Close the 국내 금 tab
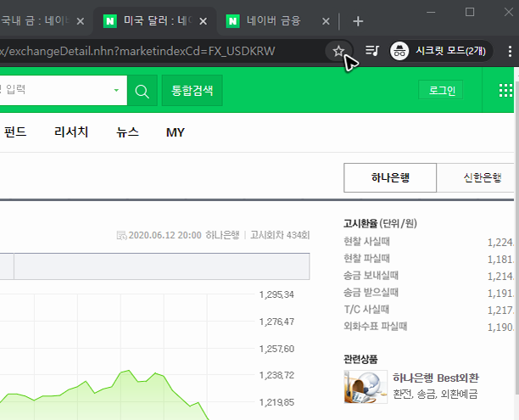Viewport: 519px width, 420px height. [80, 21]
